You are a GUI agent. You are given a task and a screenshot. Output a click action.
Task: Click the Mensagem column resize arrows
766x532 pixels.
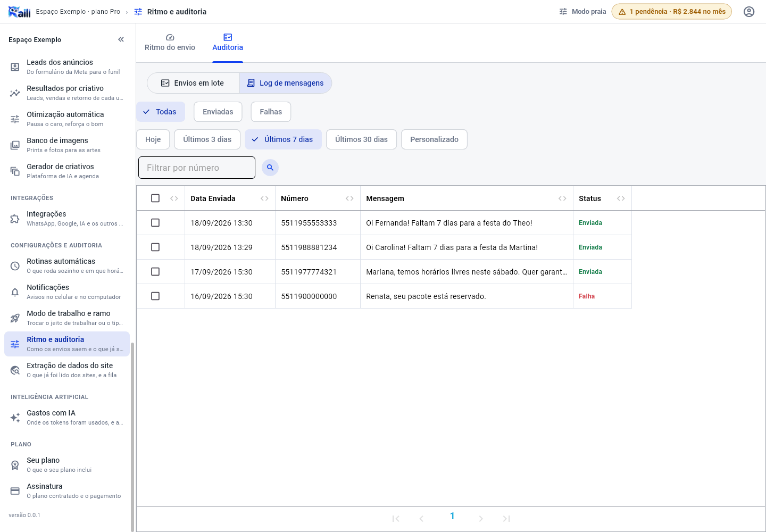coord(562,198)
